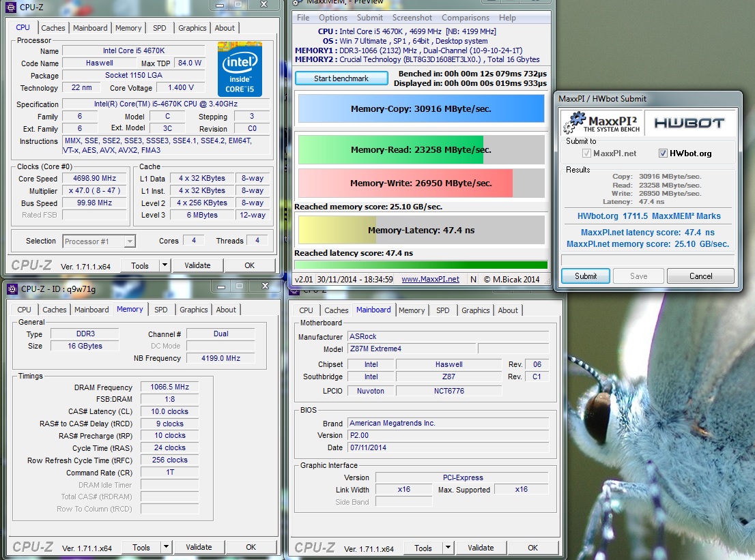Open the Options menu in MaxxMEM
The image size is (755, 560).
click(x=332, y=18)
